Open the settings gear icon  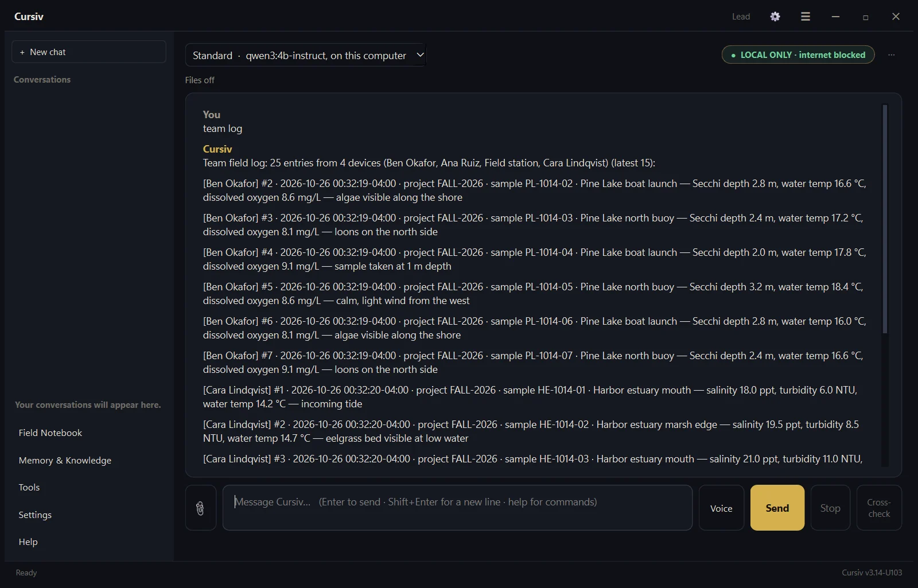tap(775, 17)
